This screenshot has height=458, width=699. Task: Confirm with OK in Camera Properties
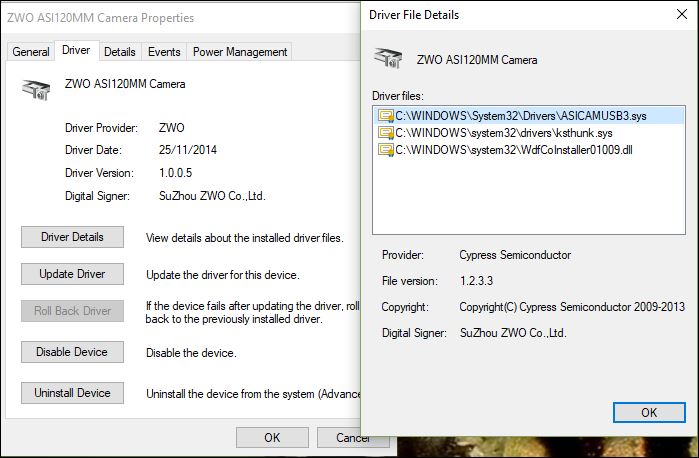coord(271,438)
